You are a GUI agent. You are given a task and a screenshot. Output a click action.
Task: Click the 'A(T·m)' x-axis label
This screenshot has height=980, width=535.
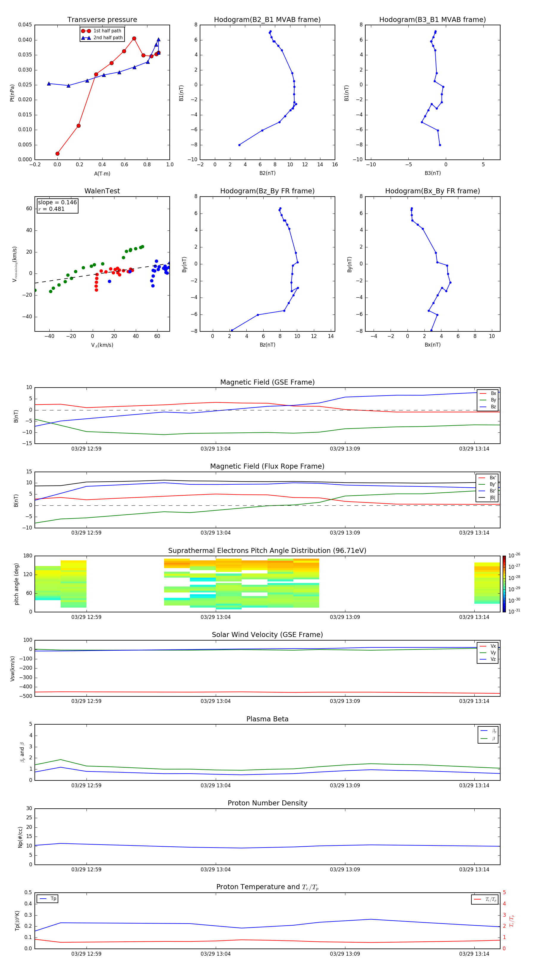(x=102, y=173)
